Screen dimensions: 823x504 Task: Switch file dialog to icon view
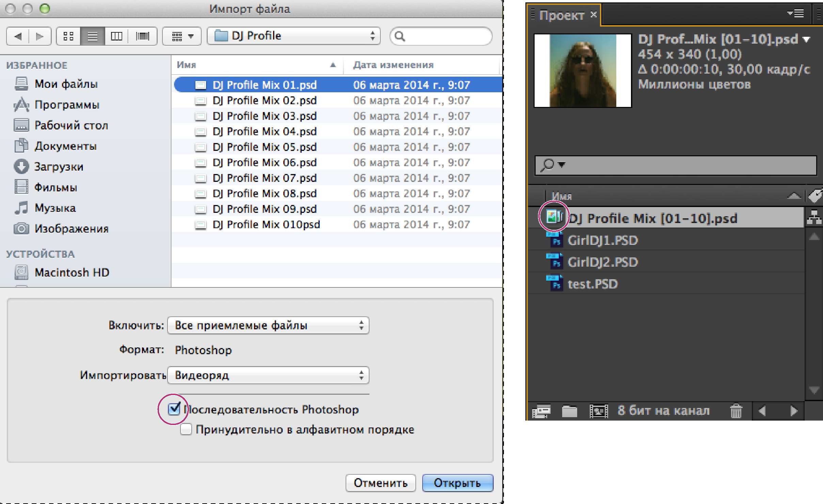68,36
